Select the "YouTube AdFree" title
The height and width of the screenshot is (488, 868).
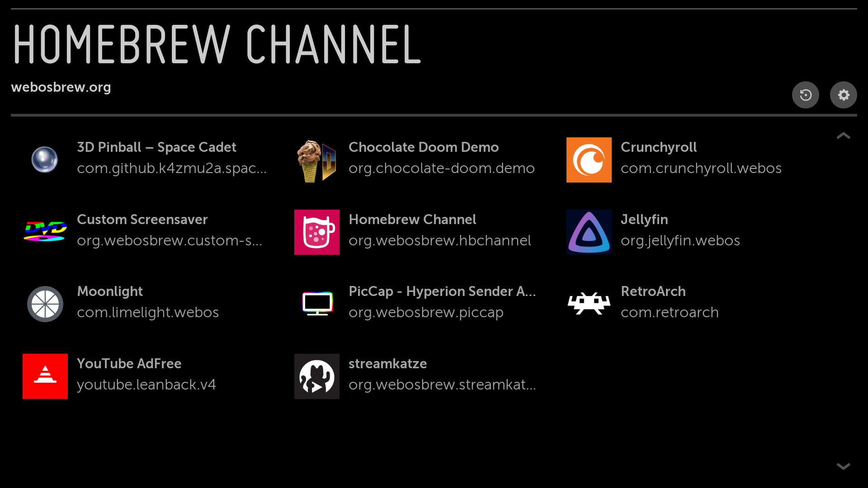(129, 364)
